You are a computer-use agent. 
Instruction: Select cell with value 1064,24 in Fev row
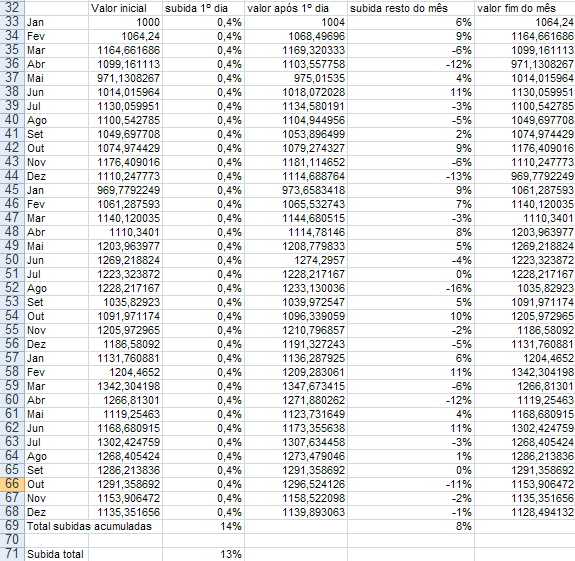125,36
